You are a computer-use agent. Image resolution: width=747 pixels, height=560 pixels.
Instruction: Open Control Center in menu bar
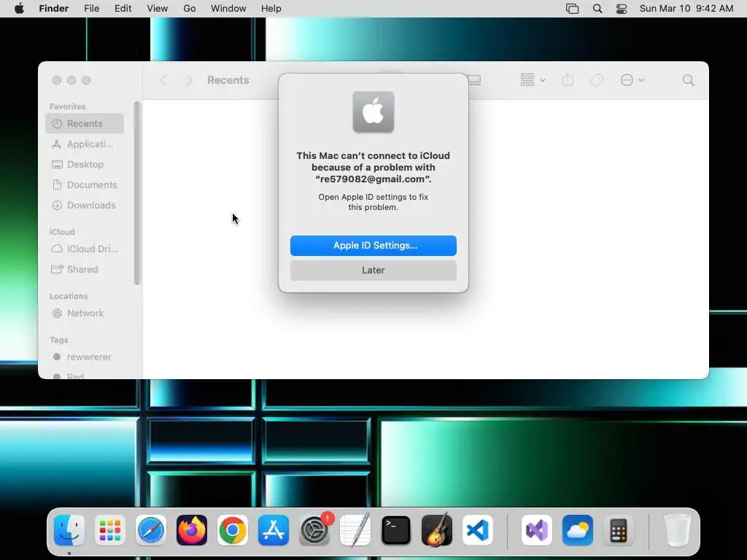point(622,9)
